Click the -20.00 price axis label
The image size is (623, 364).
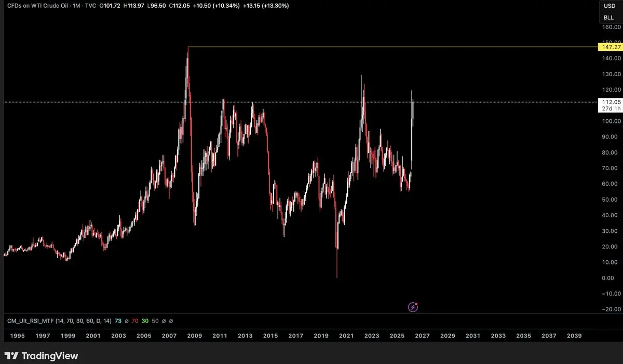611,309
